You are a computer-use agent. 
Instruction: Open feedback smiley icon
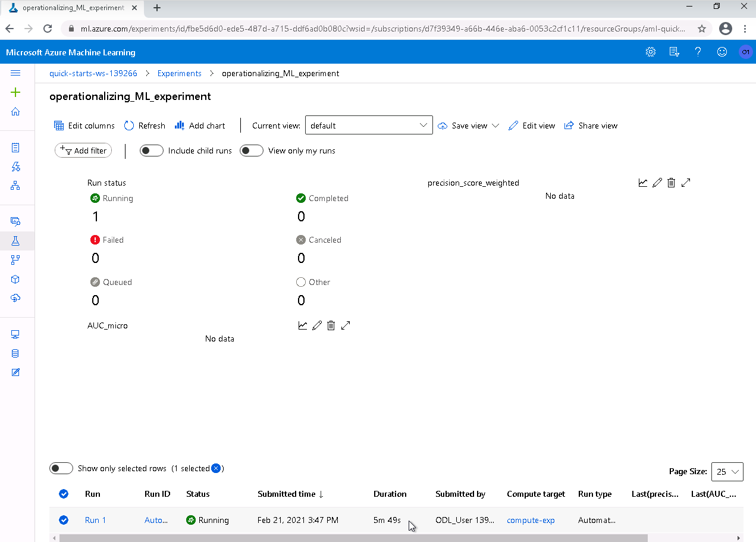point(722,52)
